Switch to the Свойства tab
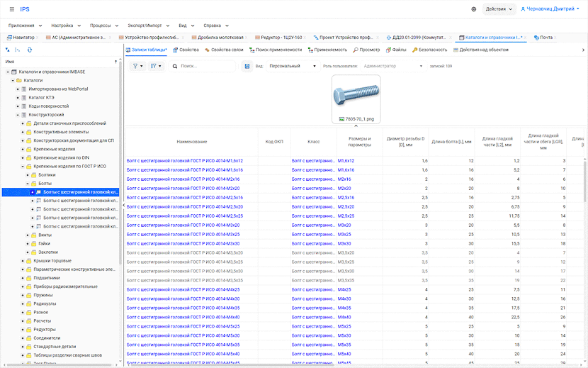Screen dimensions: 588x368 (186, 50)
